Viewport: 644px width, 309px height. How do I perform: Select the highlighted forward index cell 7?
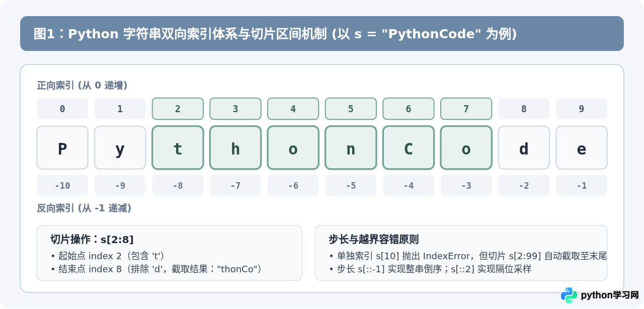(x=466, y=109)
